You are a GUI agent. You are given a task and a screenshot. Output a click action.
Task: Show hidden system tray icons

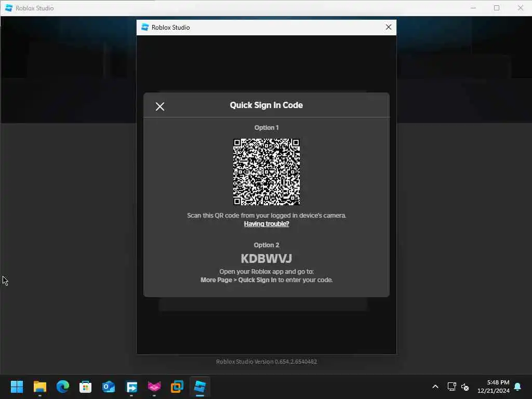435,387
